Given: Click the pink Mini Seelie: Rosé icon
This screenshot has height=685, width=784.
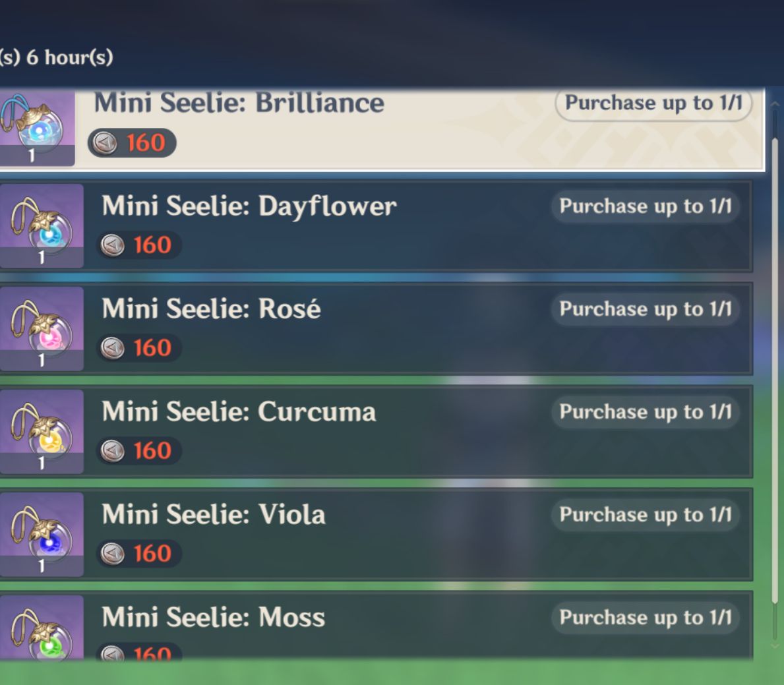Looking at the screenshot, I should coord(42,328).
